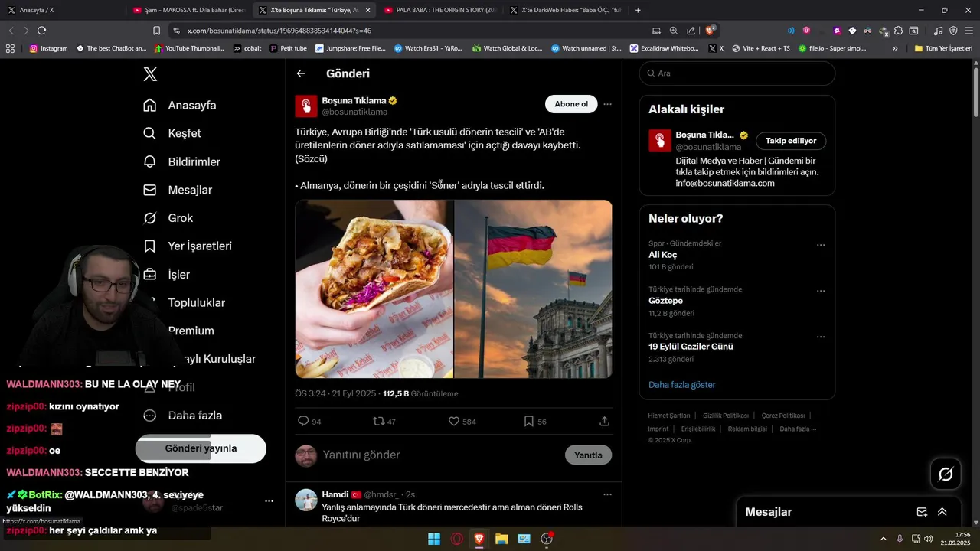Viewport: 980px width, 551px height.
Task: Open Boşuna Tıklama profile avatar in post
Action: click(x=306, y=106)
